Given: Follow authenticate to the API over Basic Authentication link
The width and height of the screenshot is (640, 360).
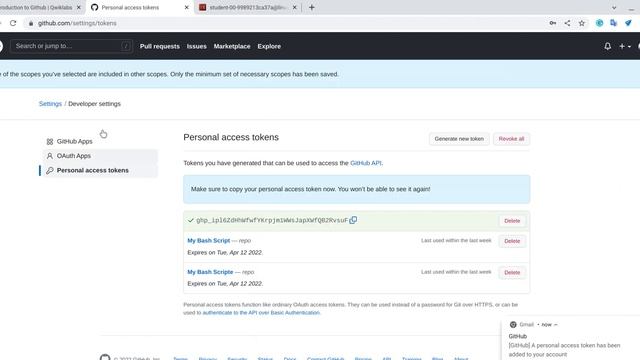Looking at the screenshot, I should point(261,313).
